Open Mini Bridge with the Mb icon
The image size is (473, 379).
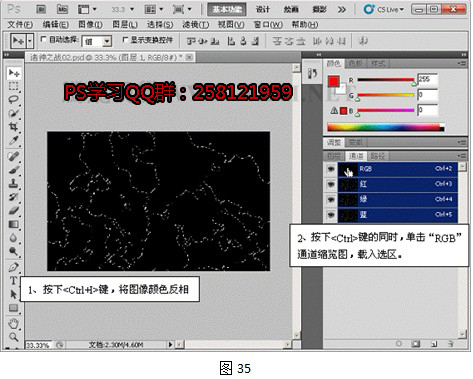(x=62, y=9)
